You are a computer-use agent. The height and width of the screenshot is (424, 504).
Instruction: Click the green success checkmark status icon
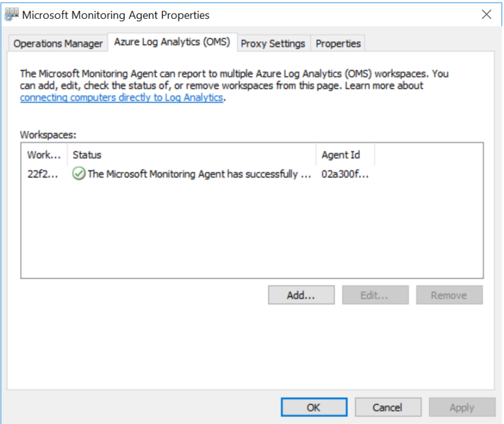coord(79,174)
